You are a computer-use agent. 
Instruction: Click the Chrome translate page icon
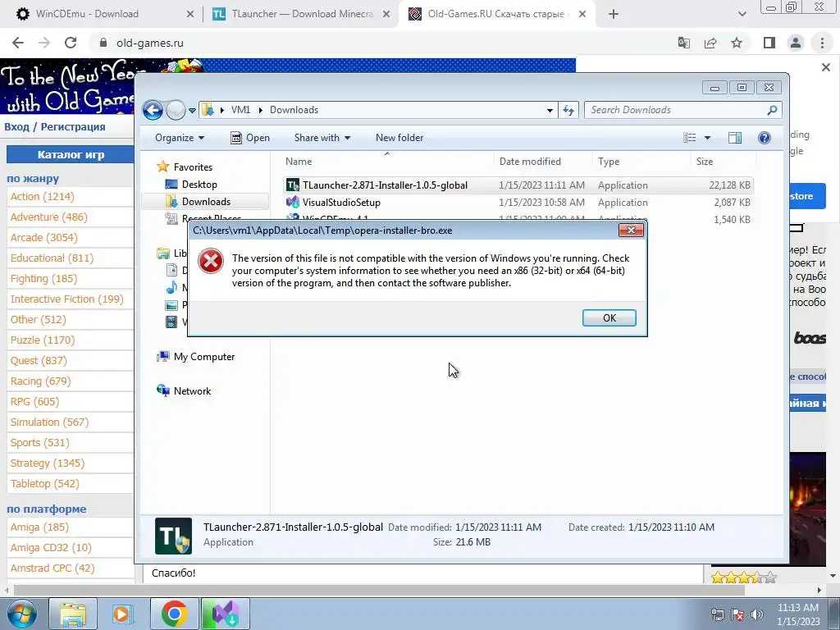684,43
